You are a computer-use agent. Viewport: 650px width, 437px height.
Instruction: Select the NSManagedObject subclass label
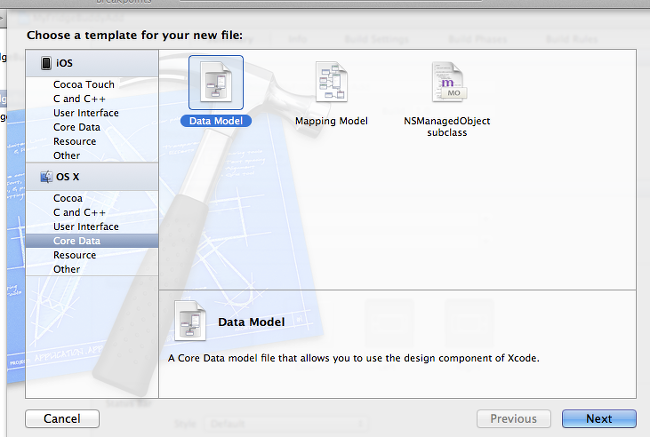tap(447, 126)
